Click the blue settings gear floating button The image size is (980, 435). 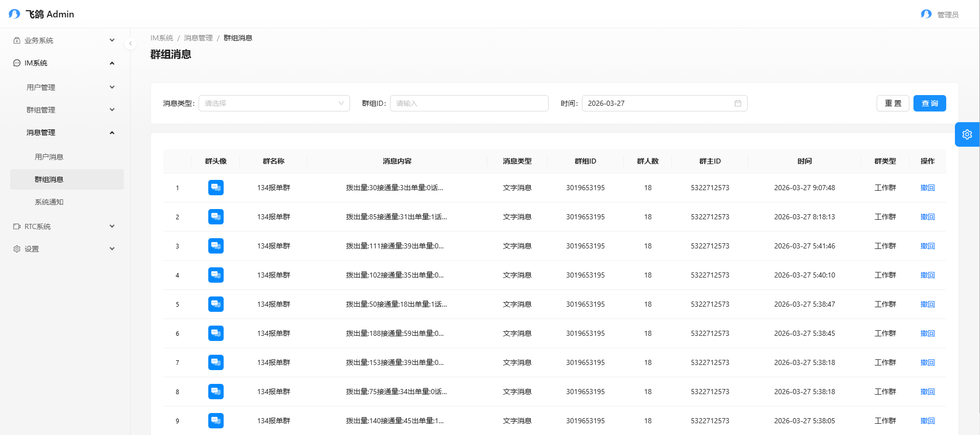[x=967, y=134]
